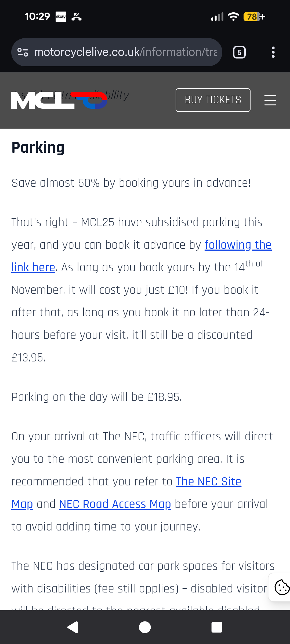Open the NEC Road Access Map link
Screen dimensions: 290x644
(115, 504)
